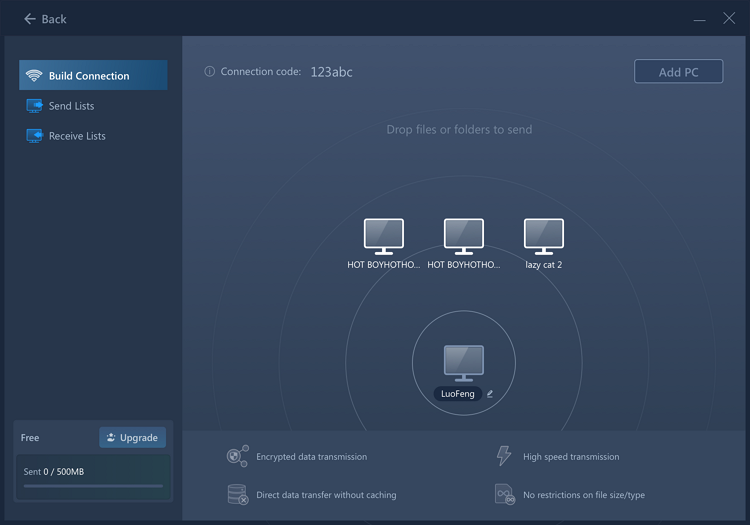750x525 pixels.
Task: Click the High speed transmission lightning icon
Action: tap(504, 456)
